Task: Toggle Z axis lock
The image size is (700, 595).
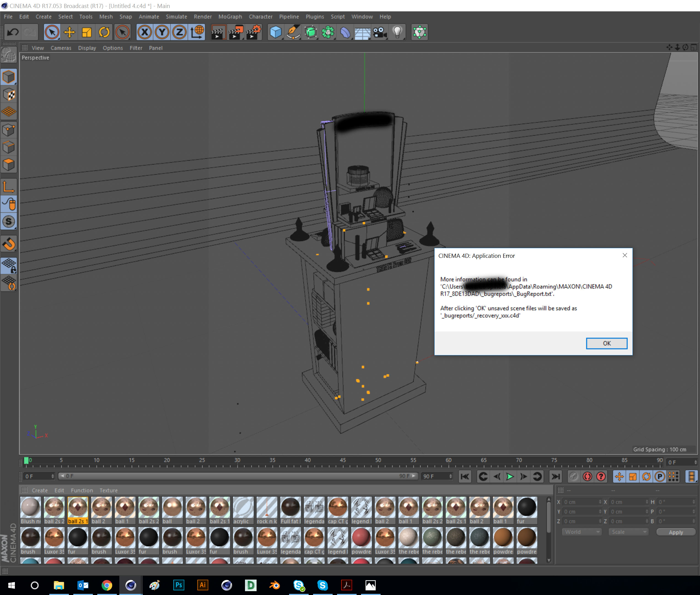Action: click(x=179, y=33)
